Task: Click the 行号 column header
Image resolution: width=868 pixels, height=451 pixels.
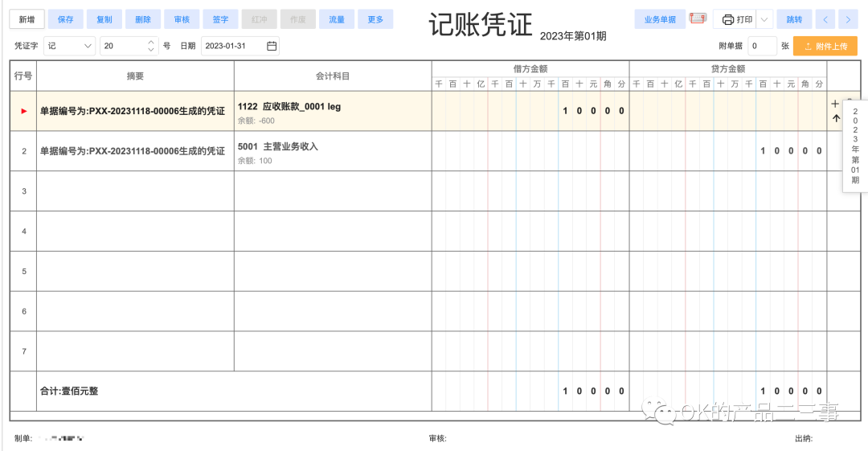Action: (23, 76)
